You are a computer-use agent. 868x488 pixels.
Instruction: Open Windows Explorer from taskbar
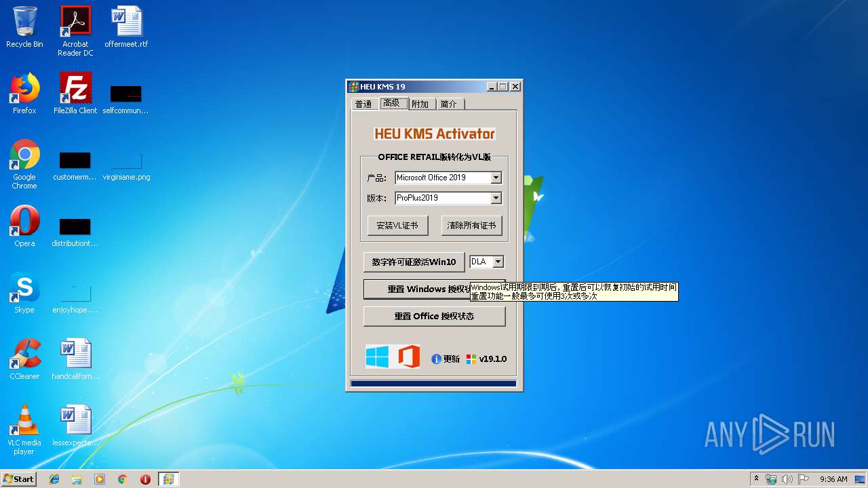[x=77, y=479]
